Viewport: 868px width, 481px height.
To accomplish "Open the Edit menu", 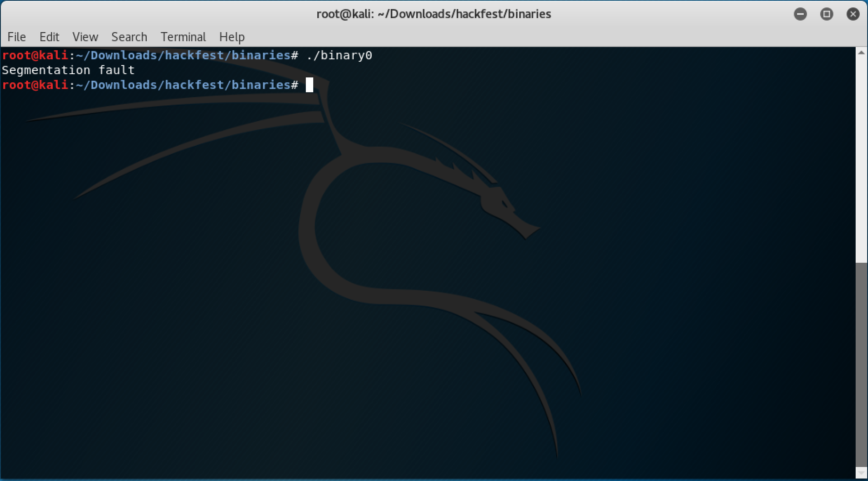I will (x=49, y=37).
